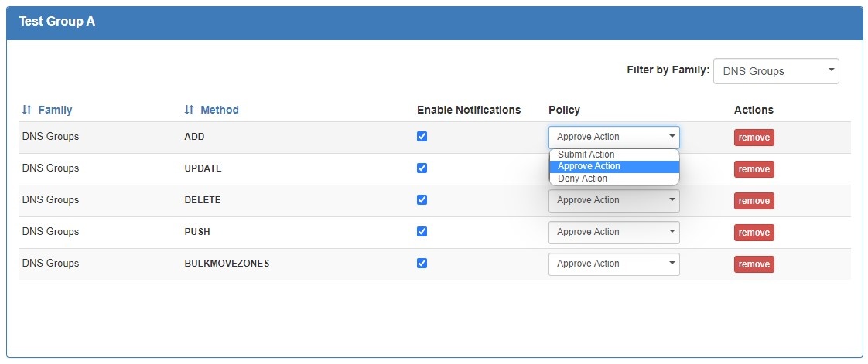Uncheck notifications for ADD method

(x=422, y=137)
